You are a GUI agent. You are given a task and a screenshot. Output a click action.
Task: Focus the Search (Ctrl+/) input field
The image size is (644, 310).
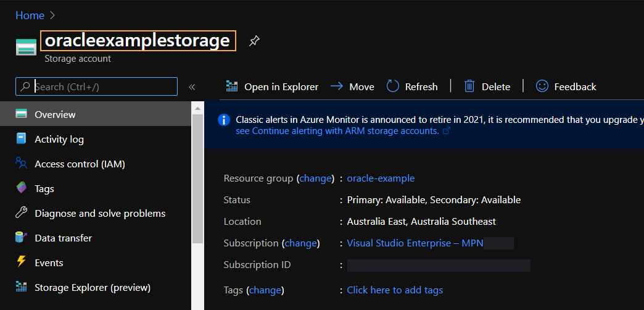[96, 86]
